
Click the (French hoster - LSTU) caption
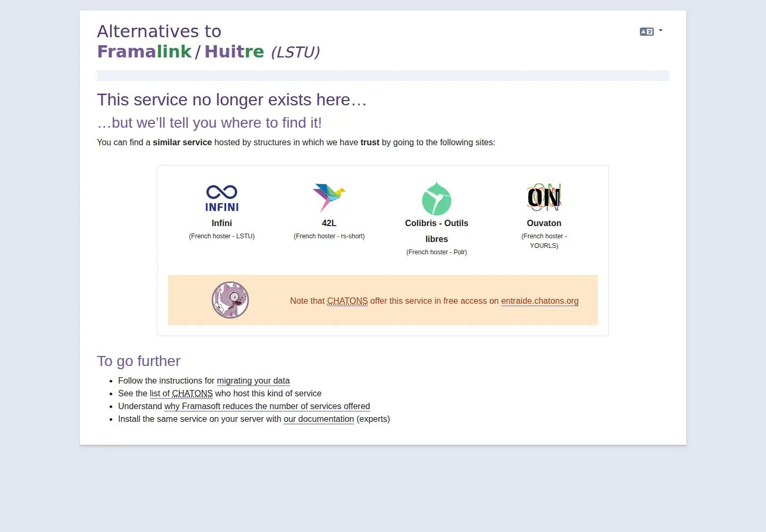(x=222, y=236)
